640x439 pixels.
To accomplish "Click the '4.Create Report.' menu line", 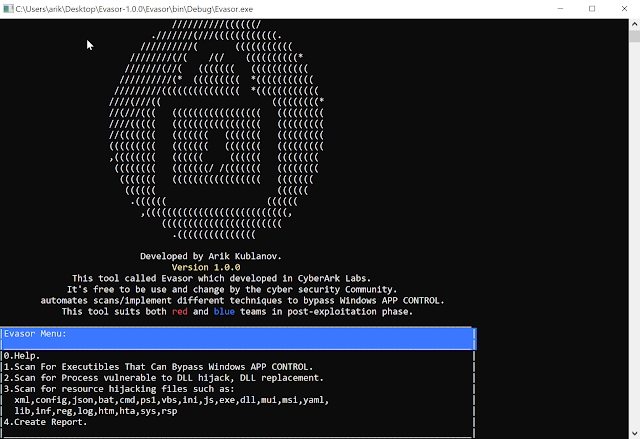I will point(45,422).
